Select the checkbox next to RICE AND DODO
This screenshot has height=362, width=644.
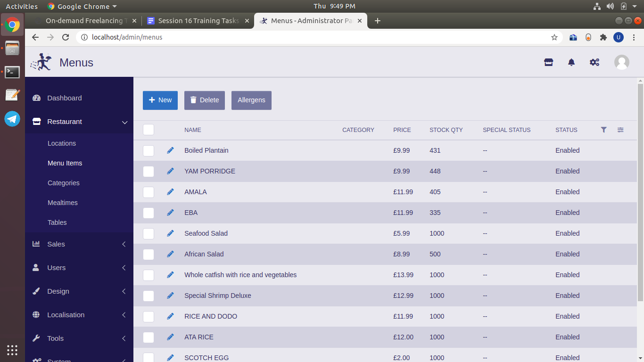tap(148, 316)
